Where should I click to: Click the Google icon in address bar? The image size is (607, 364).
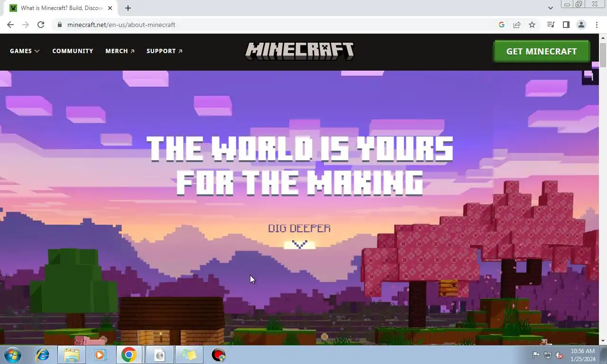[502, 25]
